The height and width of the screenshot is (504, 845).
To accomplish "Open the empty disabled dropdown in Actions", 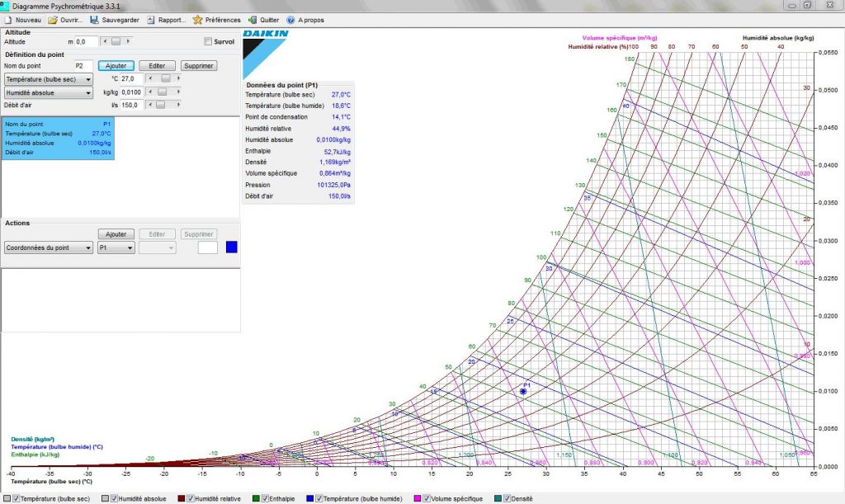I will 158,247.
